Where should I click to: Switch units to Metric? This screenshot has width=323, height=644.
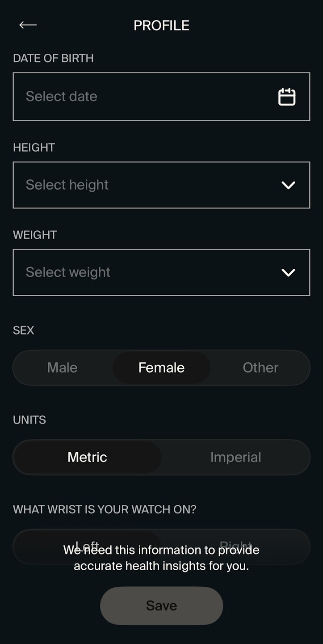pyautogui.click(x=87, y=457)
